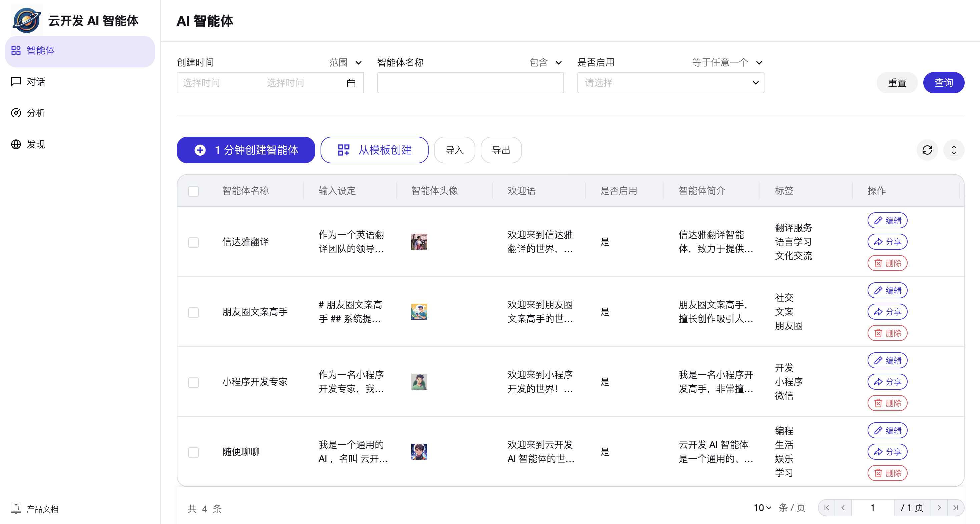Go to the last page arrow
980x524 pixels.
(955, 508)
